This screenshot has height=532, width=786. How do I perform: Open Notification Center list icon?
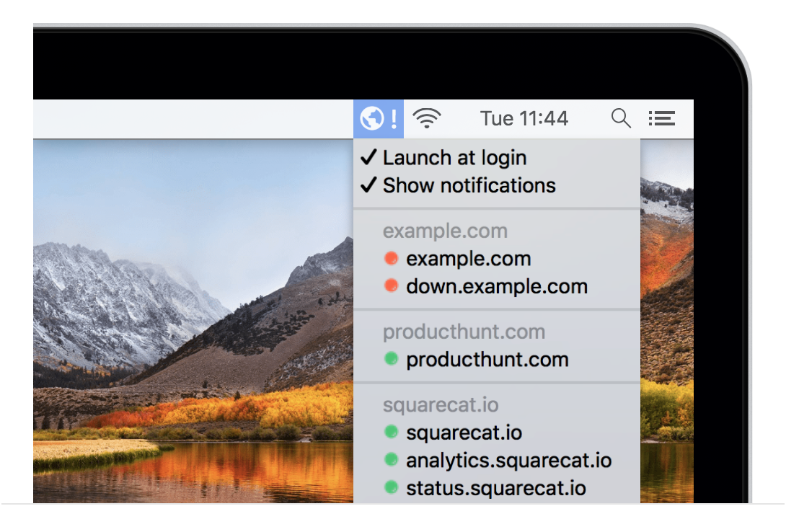[x=662, y=118]
